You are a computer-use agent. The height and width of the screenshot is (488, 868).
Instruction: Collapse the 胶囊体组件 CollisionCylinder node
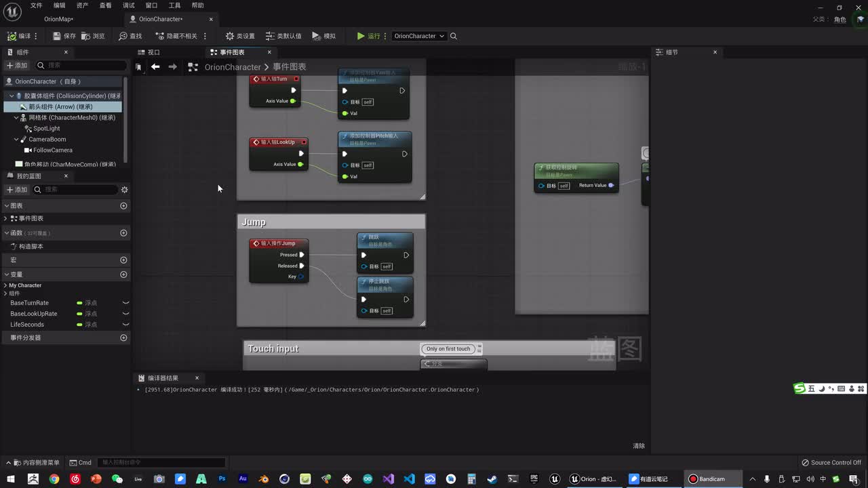(12, 96)
